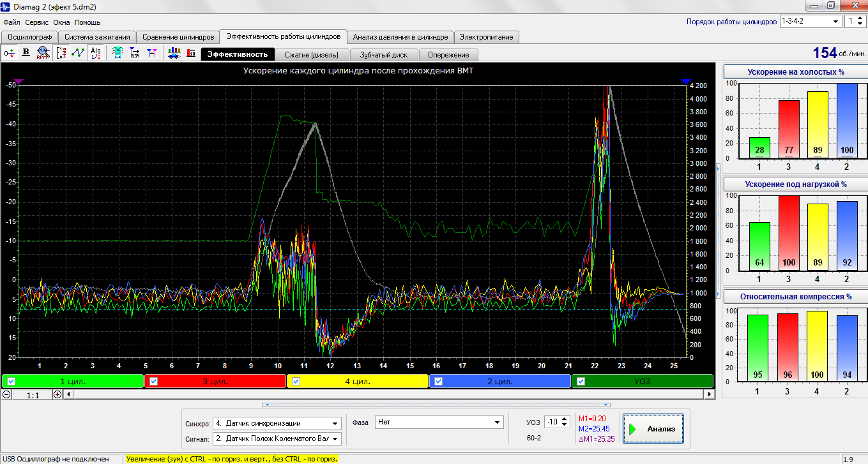Click the purple left marker triangle on graph

(x=19, y=82)
